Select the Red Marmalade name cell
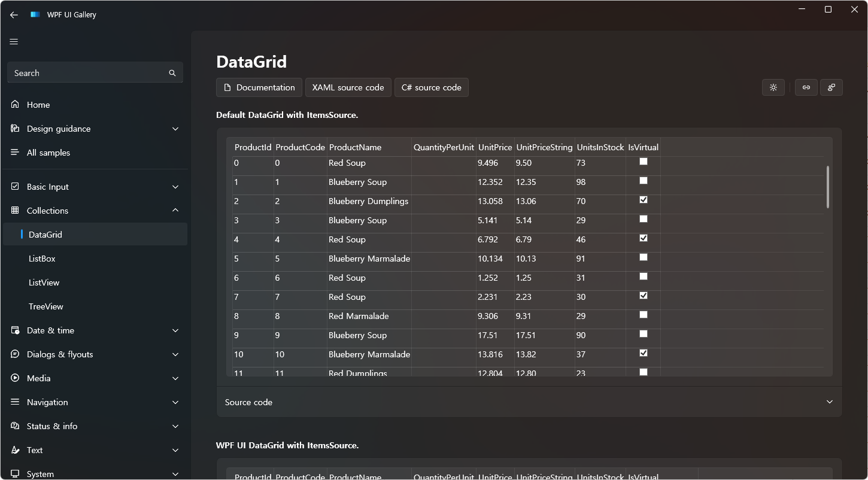 tap(369, 316)
